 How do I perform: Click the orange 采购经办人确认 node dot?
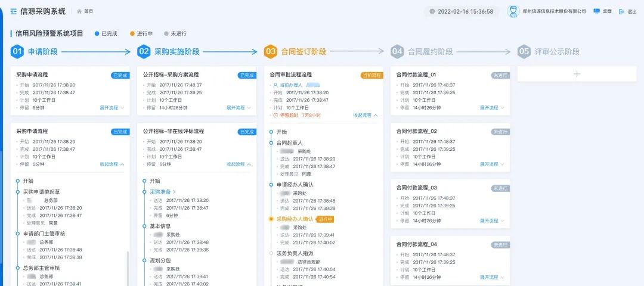point(271,219)
